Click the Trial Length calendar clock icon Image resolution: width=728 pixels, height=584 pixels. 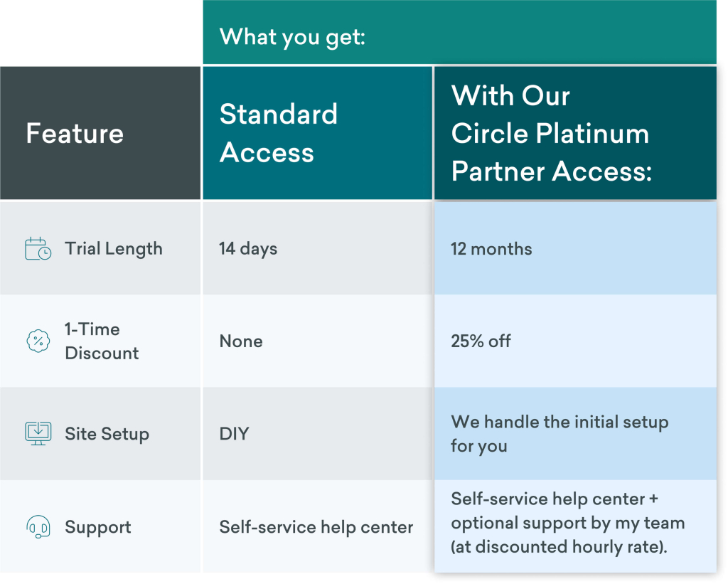(x=38, y=249)
